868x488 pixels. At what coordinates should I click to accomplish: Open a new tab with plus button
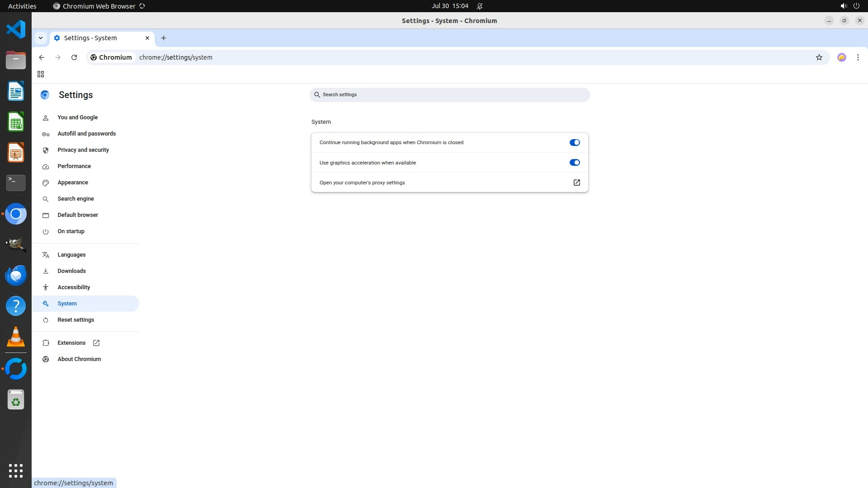(164, 38)
